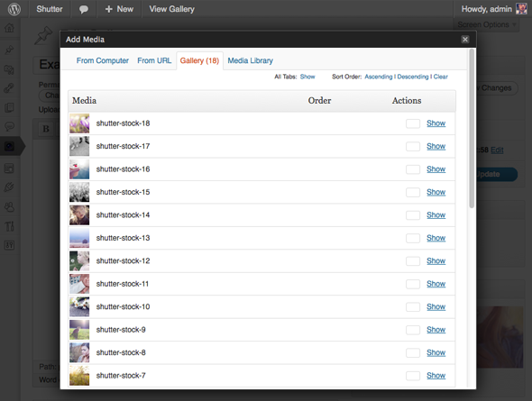
Task: Show details for shutter-stock-7
Action: coord(436,376)
